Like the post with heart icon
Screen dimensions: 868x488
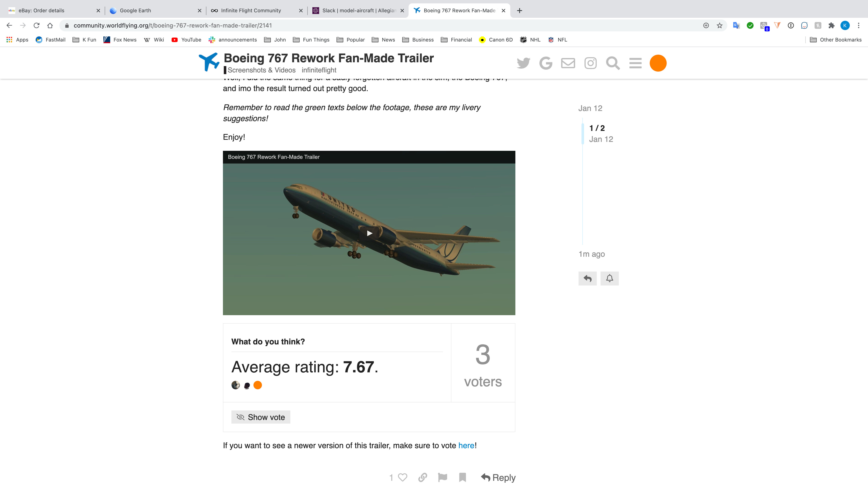pos(403,477)
